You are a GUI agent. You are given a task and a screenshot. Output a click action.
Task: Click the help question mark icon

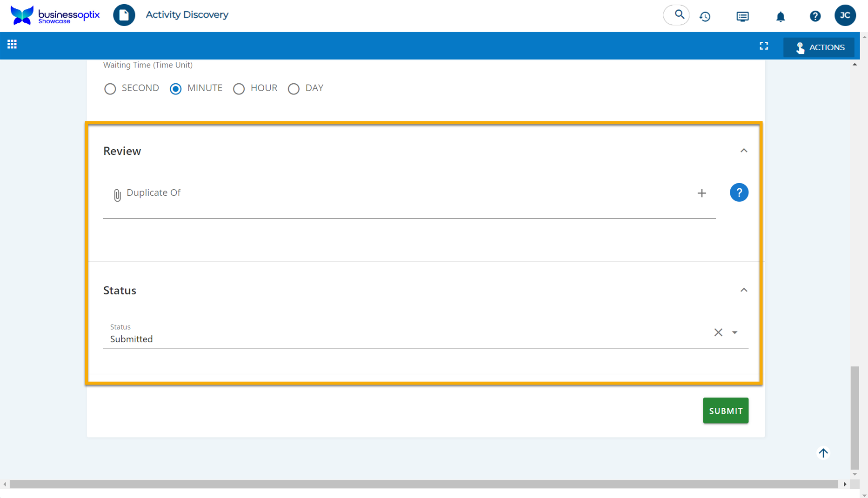[815, 16]
